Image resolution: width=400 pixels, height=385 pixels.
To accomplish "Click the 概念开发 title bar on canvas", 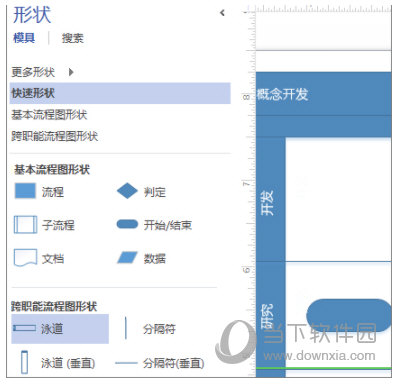I will 323,94.
